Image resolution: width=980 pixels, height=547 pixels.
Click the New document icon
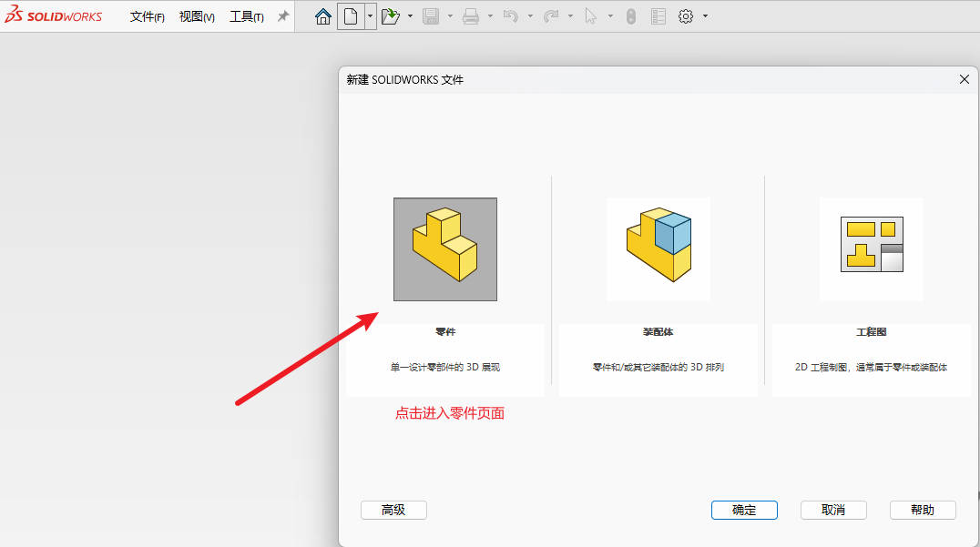[351, 16]
